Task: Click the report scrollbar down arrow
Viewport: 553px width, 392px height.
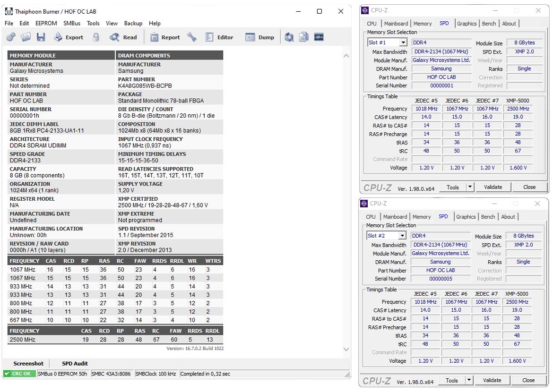Action: point(346,349)
